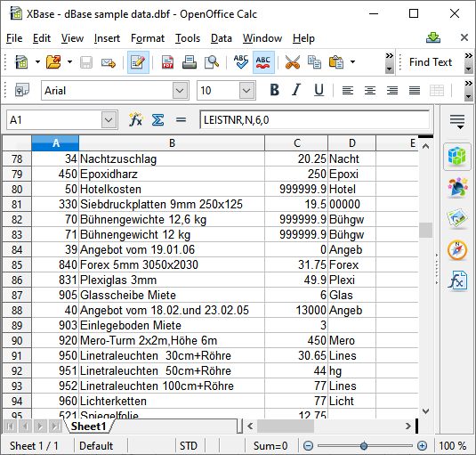
Task: Align text left
Action: (348, 91)
